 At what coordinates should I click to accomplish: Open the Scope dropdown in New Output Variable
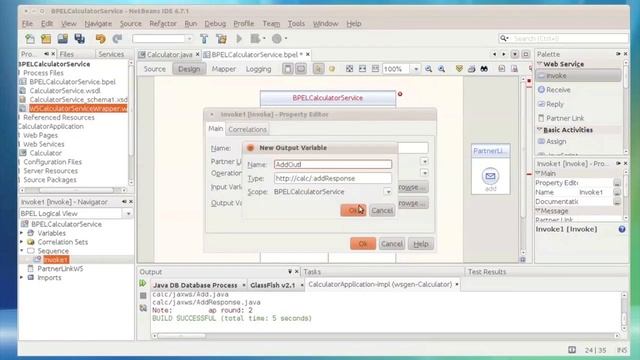388,192
